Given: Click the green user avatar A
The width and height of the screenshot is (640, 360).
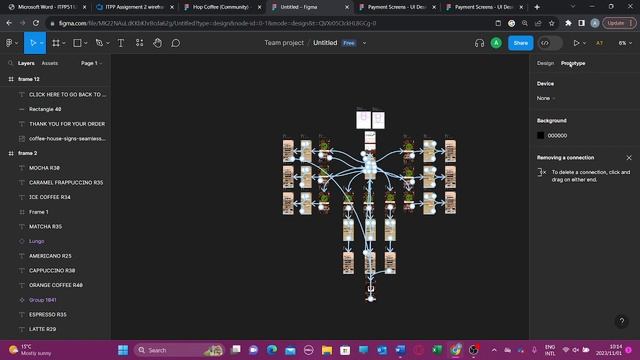Looking at the screenshot, I should 496,43.
